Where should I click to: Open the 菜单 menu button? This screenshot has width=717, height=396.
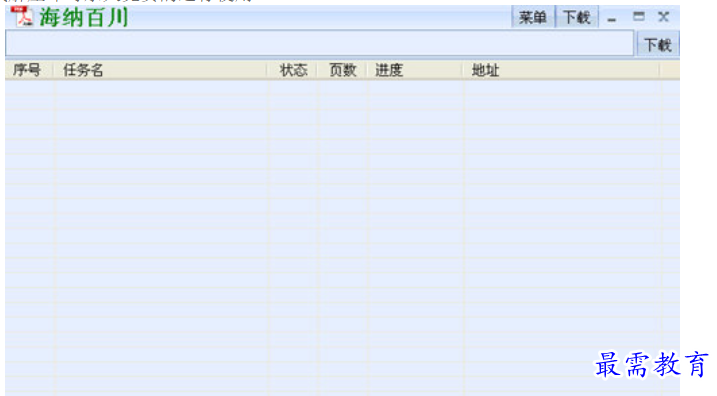tap(532, 18)
